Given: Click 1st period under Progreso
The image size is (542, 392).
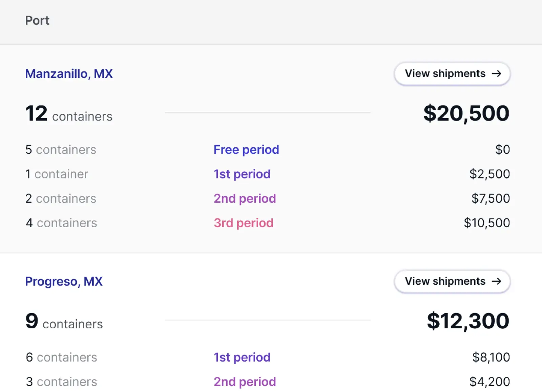Looking at the screenshot, I should pyautogui.click(x=242, y=357).
